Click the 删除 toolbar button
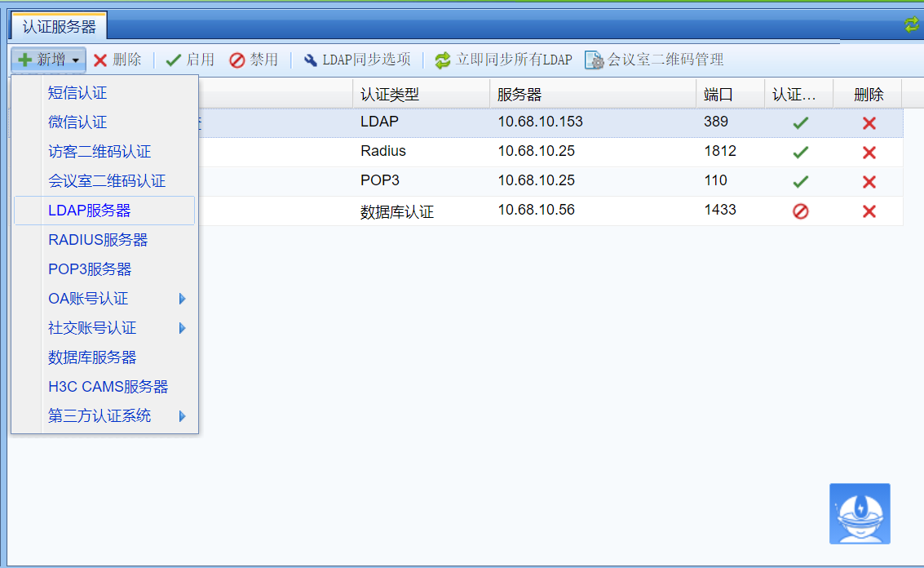This screenshot has height=568, width=924. click(117, 60)
